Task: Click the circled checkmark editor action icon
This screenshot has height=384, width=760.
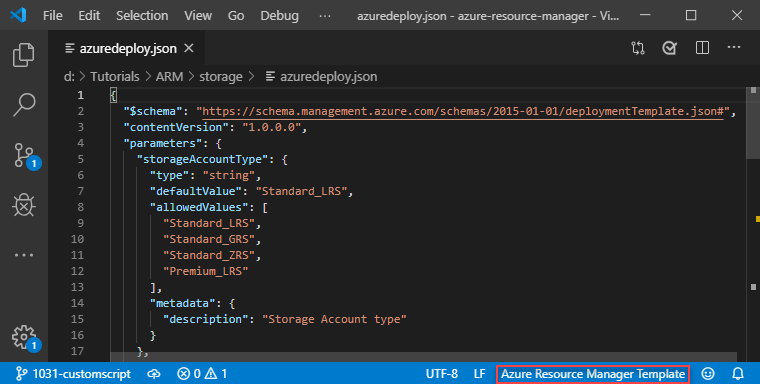Action: [x=669, y=48]
